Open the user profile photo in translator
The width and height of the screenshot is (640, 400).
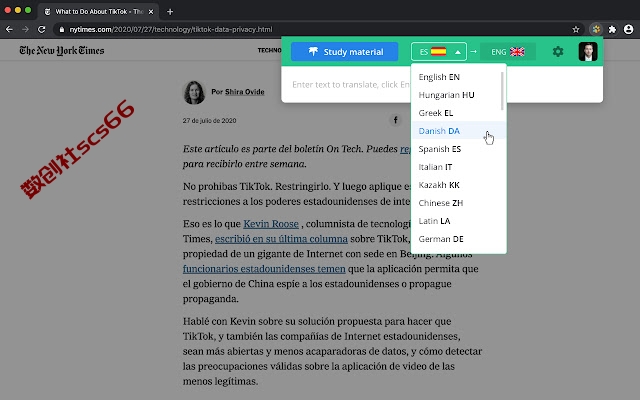click(588, 52)
